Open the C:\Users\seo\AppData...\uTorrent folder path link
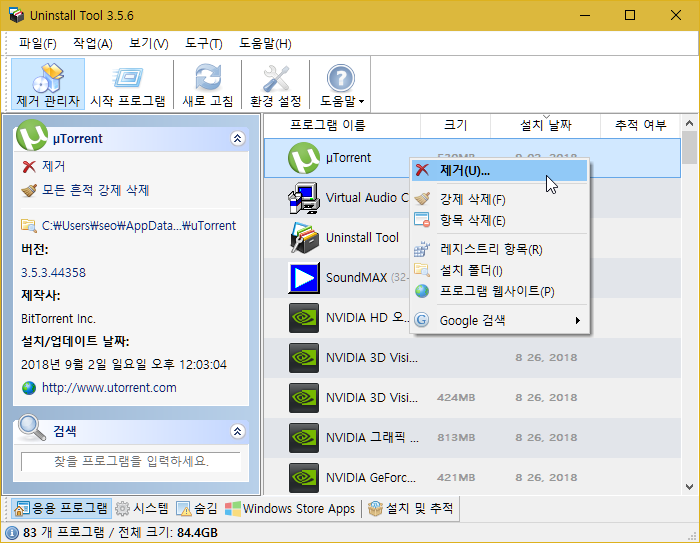700x543 pixels. (x=139, y=226)
